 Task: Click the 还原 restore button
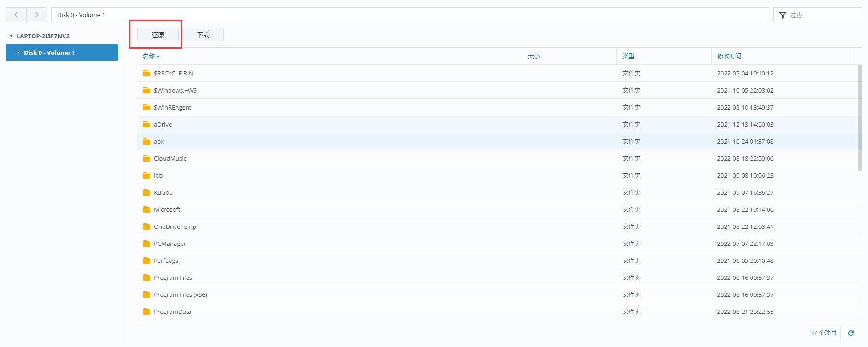point(158,35)
